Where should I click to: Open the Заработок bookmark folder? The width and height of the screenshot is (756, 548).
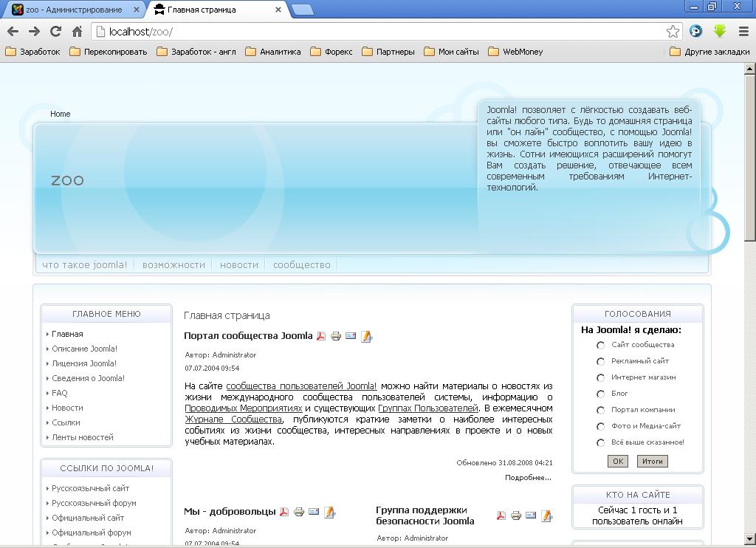tap(33, 52)
